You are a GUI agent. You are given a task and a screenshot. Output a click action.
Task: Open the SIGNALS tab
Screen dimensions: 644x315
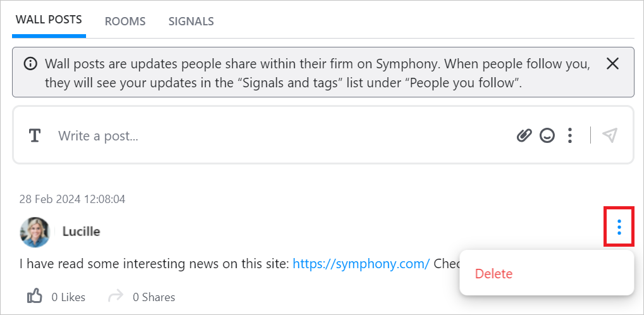point(192,22)
